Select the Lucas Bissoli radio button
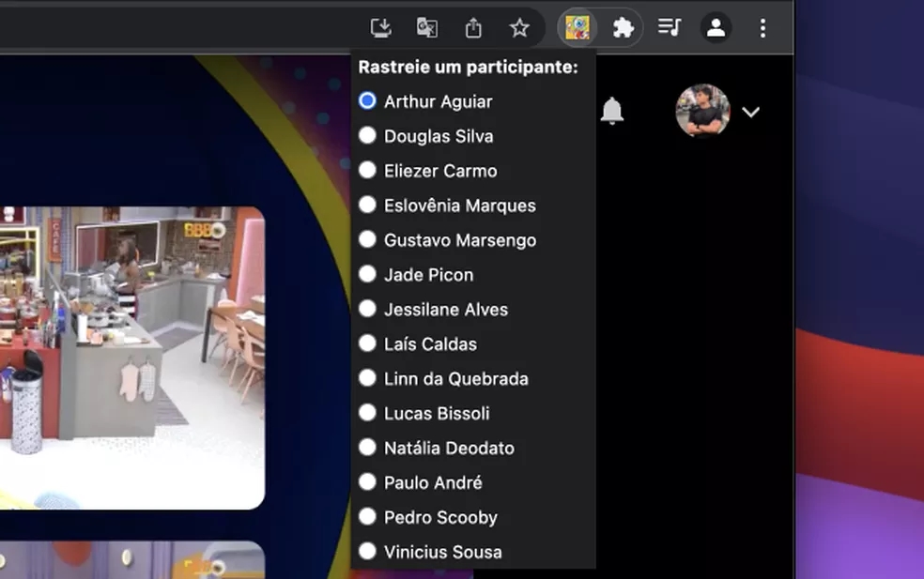924x579 pixels. coord(367,413)
